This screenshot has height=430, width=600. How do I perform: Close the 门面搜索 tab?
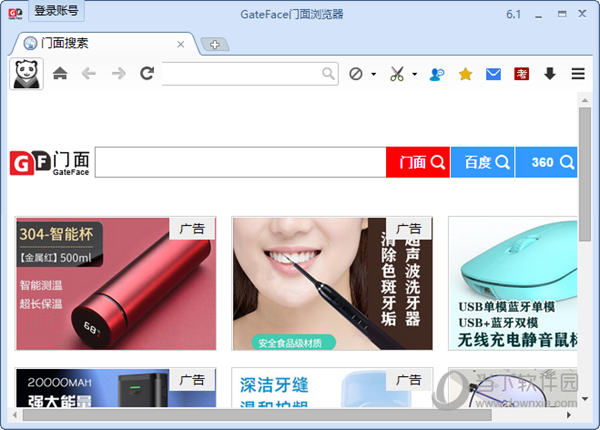click(x=181, y=44)
